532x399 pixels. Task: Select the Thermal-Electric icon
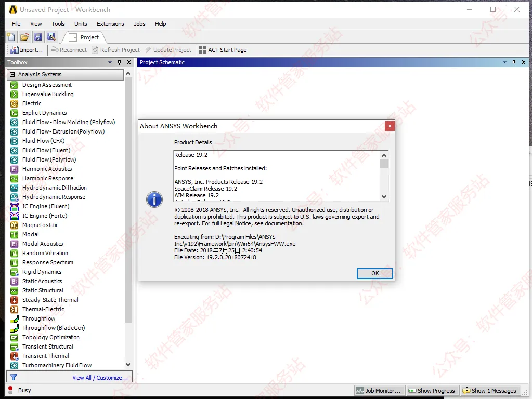(14, 309)
